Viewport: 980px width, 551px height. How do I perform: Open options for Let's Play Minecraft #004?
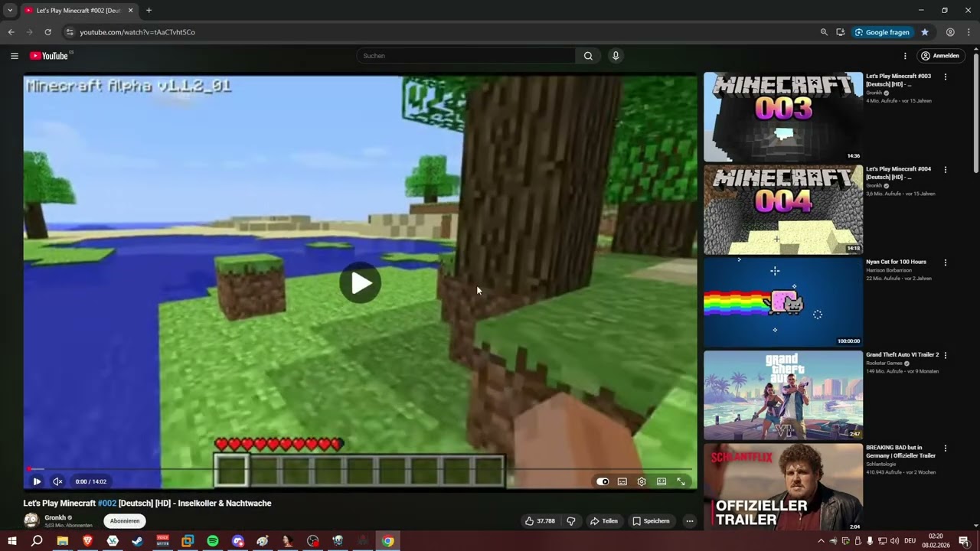(946, 170)
